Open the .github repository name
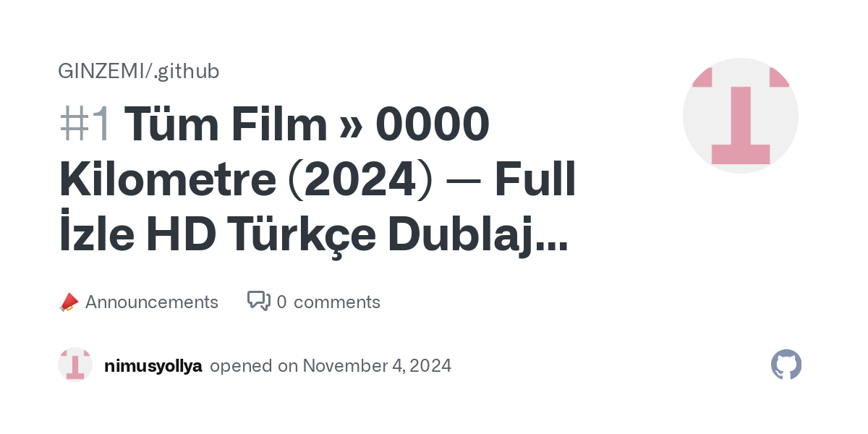 click(x=187, y=71)
